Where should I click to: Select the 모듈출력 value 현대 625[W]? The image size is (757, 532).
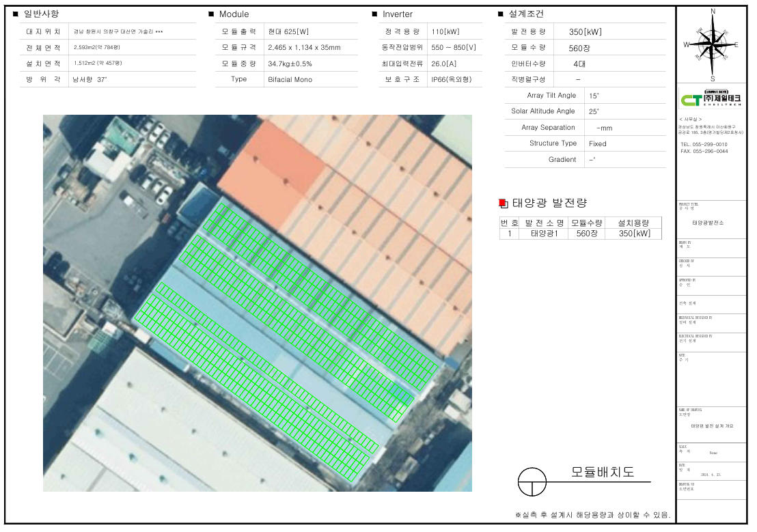coord(288,31)
